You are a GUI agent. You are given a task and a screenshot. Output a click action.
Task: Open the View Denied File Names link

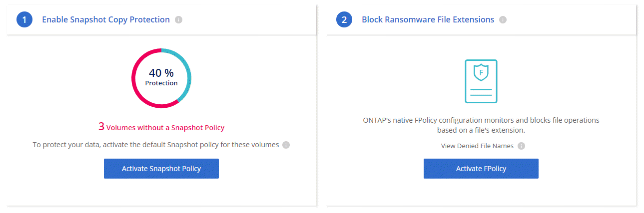[x=477, y=146]
